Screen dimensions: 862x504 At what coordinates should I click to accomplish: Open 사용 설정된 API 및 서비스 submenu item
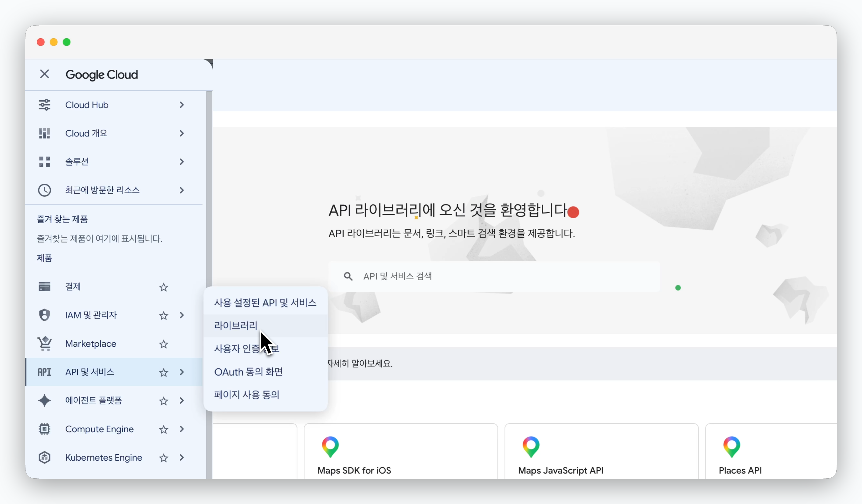(x=265, y=303)
